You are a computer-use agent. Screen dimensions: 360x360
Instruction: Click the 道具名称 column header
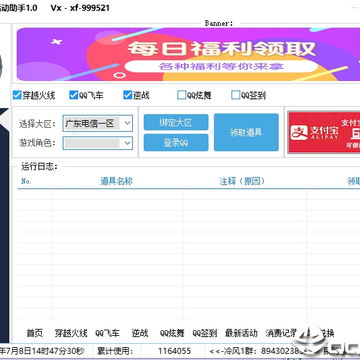tap(117, 181)
